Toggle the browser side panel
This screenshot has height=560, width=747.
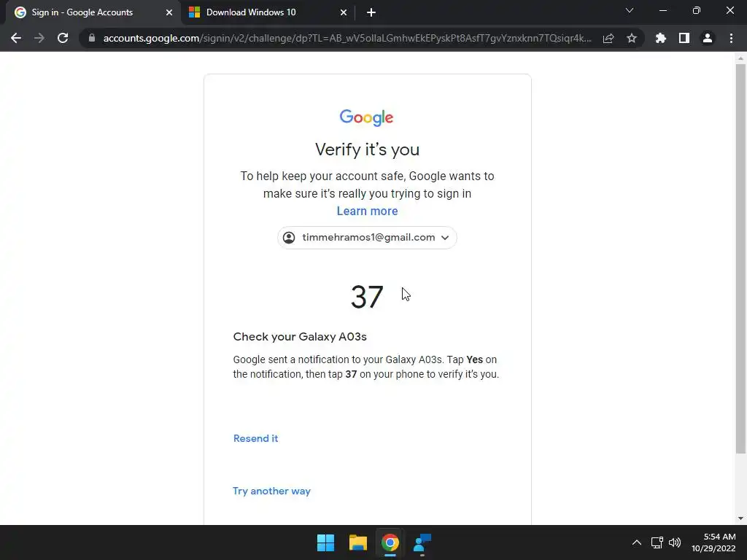coord(684,38)
